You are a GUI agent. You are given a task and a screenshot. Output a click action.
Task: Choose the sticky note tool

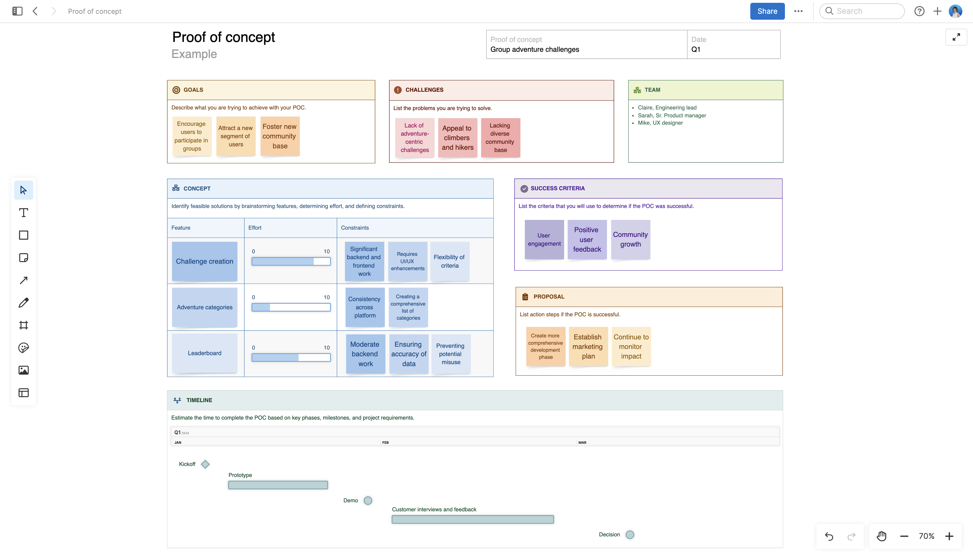pos(23,258)
